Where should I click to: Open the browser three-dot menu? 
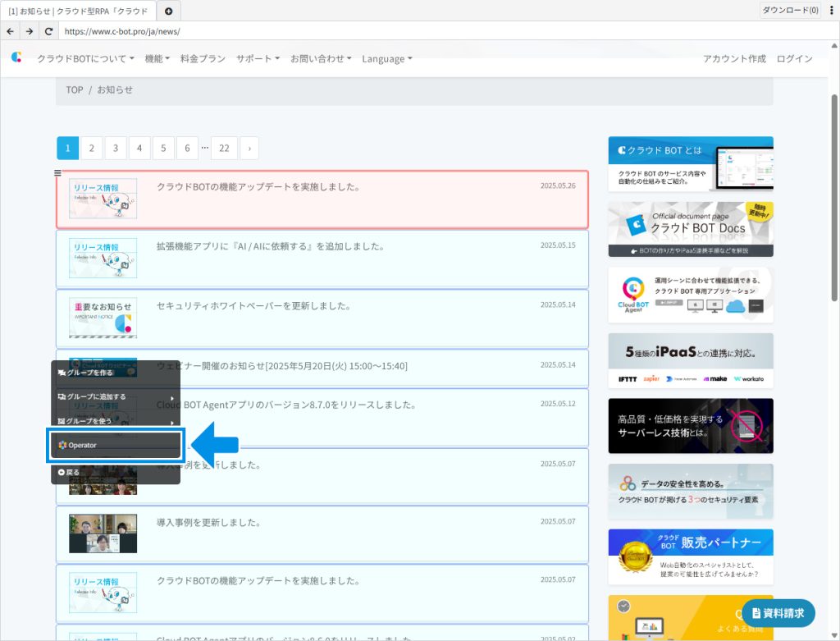[832, 10]
